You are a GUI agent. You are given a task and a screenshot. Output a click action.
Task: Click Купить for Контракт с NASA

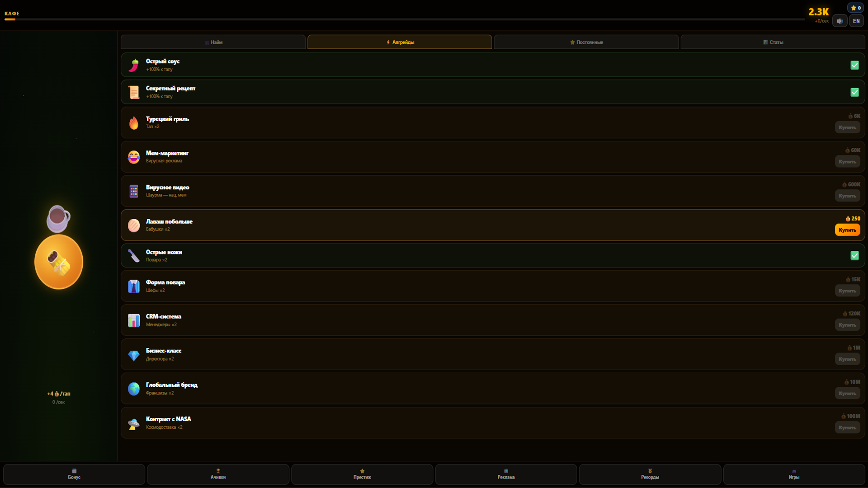(x=847, y=427)
